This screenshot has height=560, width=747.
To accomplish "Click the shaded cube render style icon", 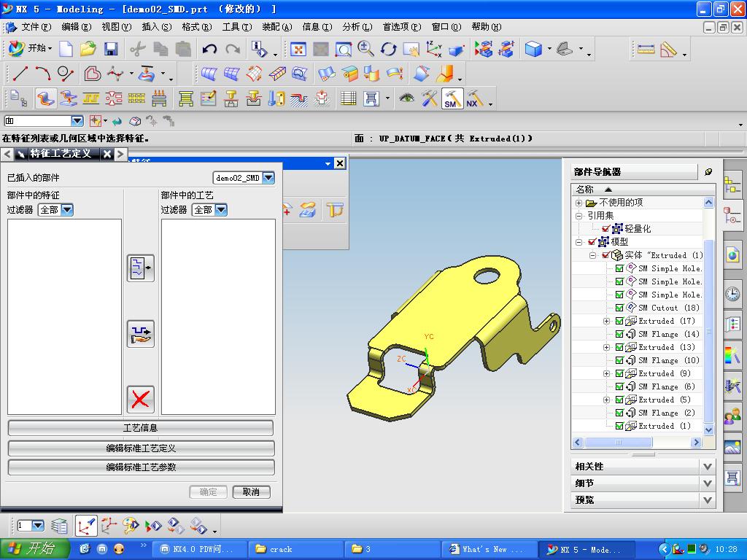I will tap(533, 49).
